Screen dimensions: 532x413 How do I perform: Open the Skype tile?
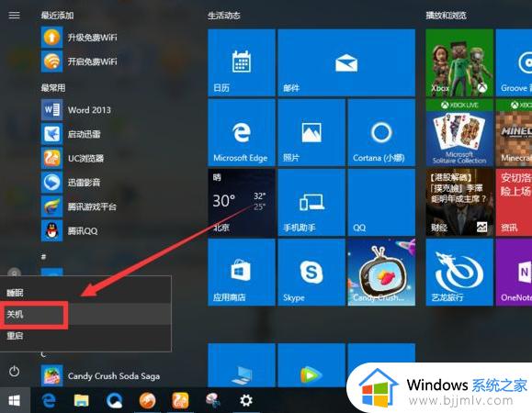point(311,272)
